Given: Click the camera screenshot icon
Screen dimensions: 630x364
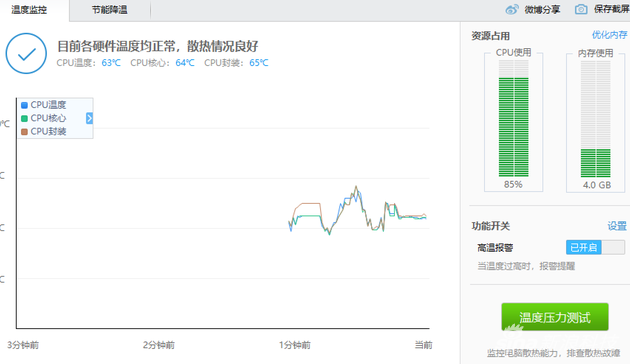Looking at the screenshot, I should pyautogui.click(x=581, y=9).
